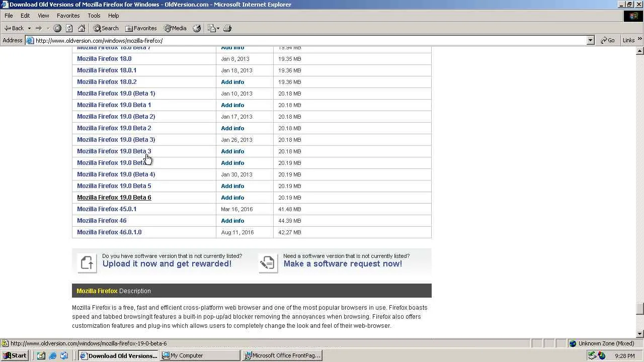Click the software request icon
The image size is (644, 362).
point(268,263)
